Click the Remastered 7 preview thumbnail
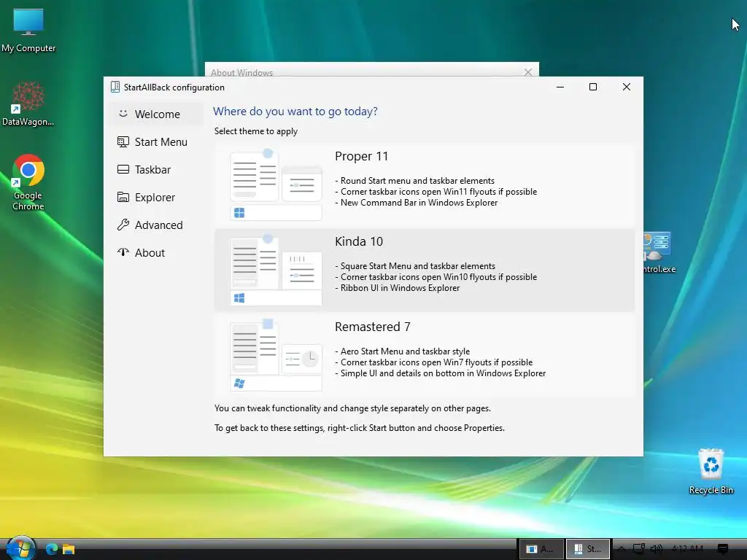Image resolution: width=747 pixels, height=560 pixels. (x=276, y=355)
